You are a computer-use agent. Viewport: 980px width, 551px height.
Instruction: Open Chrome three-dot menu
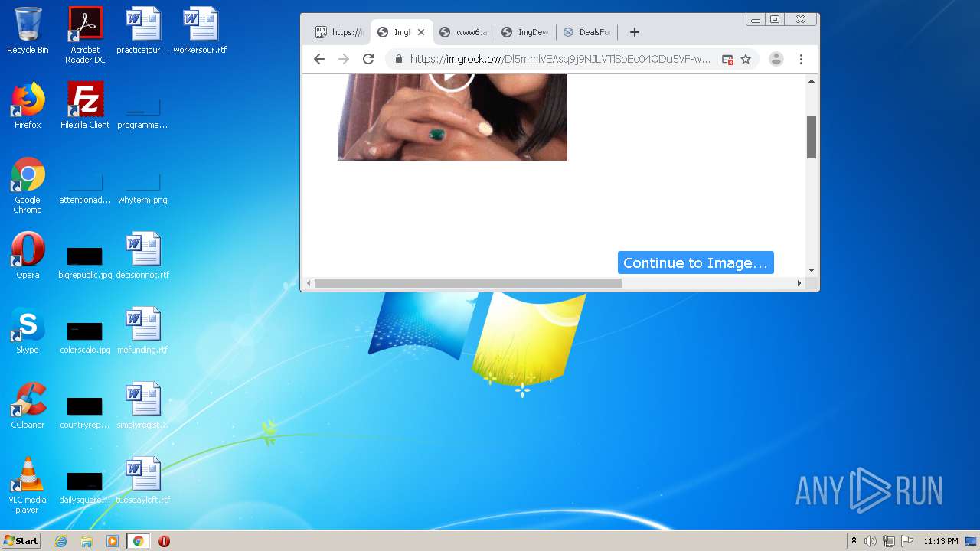(801, 59)
